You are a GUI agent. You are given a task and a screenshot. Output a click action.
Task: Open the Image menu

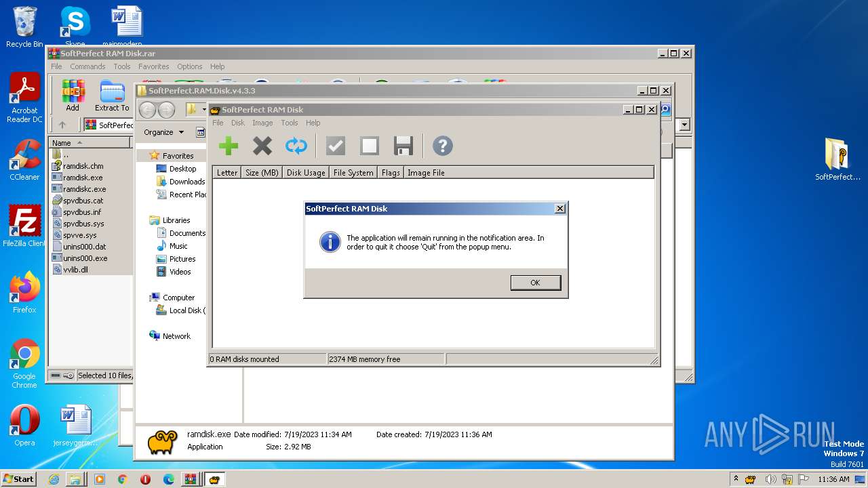click(262, 123)
